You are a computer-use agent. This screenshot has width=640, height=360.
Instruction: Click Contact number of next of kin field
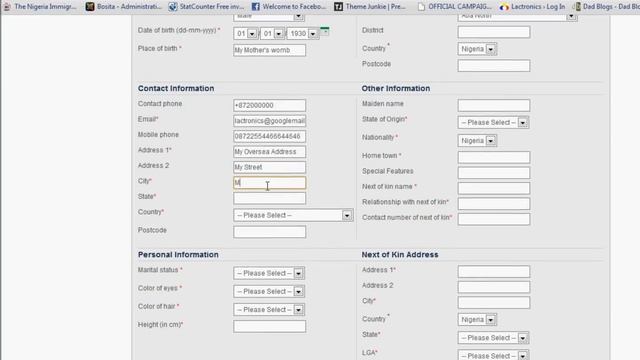coord(494,219)
